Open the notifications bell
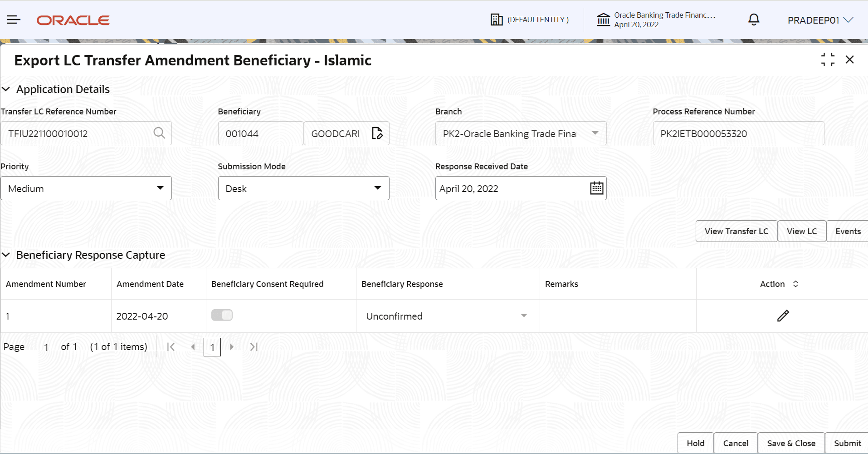The height and width of the screenshot is (454, 868). click(753, 19)
